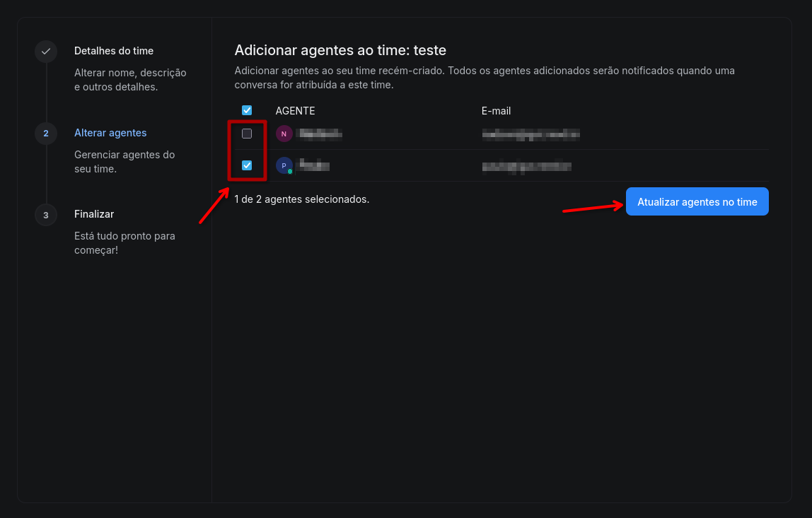Image resolution: width=812 pixels, height=518 pixels.
Task: Check the box for agent with N avatar
Action: [247, 134]
